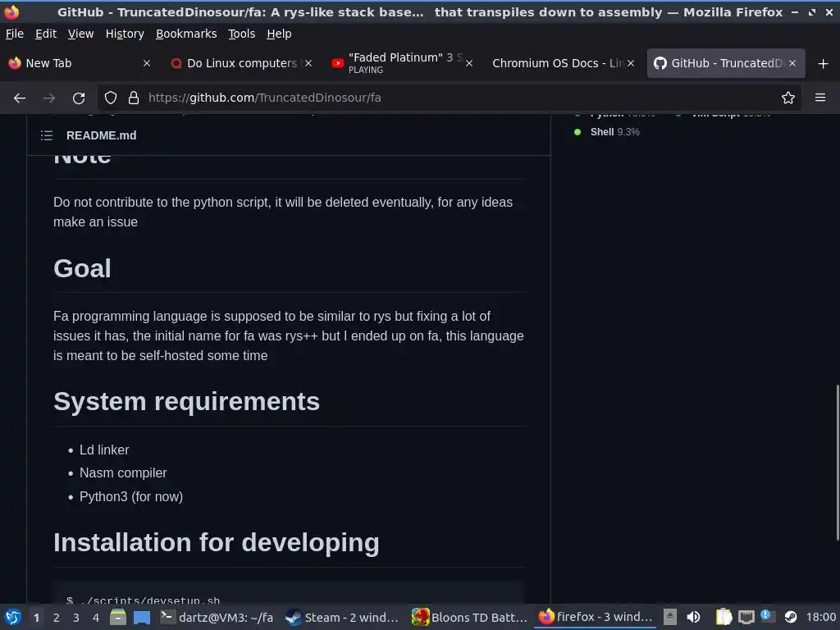
Task: Switch to workspace 3
Action: 76,618
